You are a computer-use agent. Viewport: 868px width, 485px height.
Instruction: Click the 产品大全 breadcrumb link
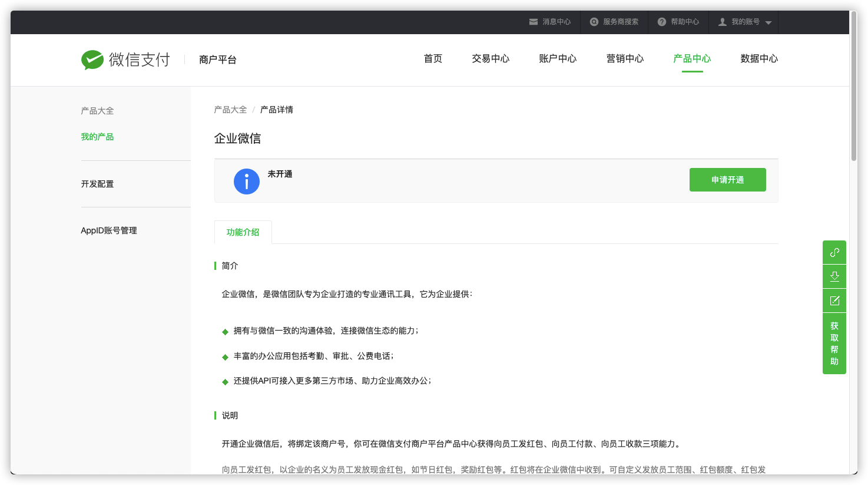pyautogui.click(x=230, y=110)
